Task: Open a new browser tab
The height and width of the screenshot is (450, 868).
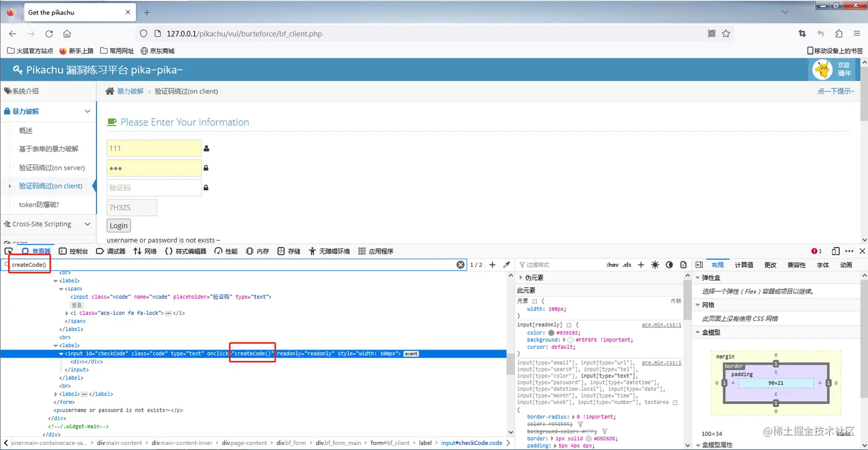Action: [x=147, y=12]
